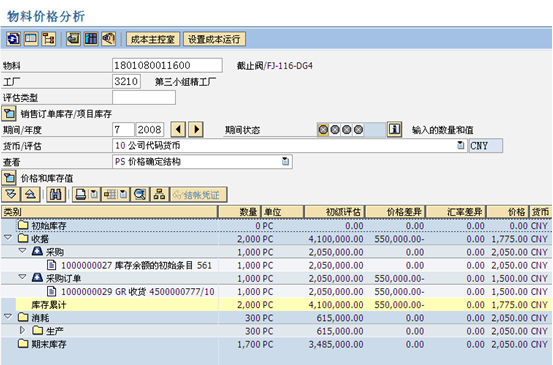
Task: Click the refresh icon in top toolbar
Action: (13, 39)
